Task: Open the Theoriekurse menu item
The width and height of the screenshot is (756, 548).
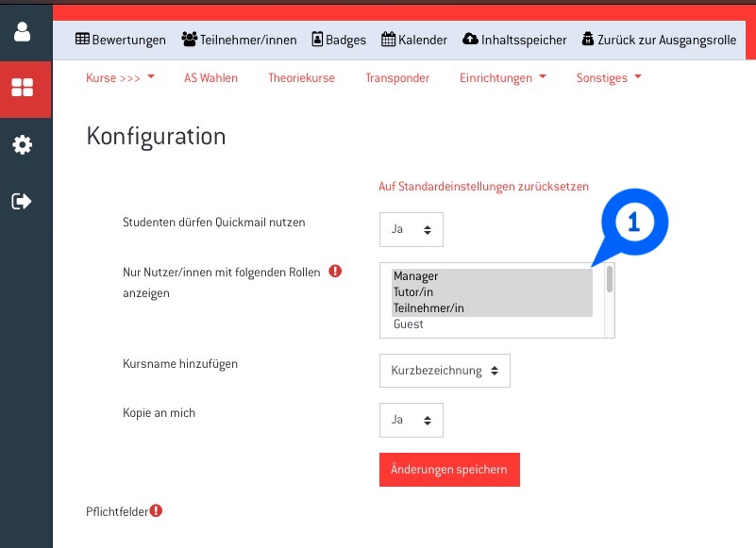Action: tap(301, 78)
